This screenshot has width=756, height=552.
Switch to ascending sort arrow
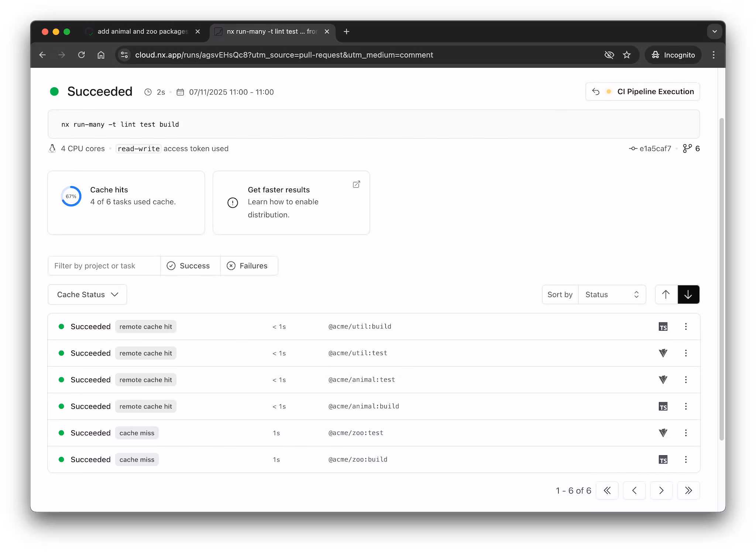pyautogui.click(x=666, y=294)
